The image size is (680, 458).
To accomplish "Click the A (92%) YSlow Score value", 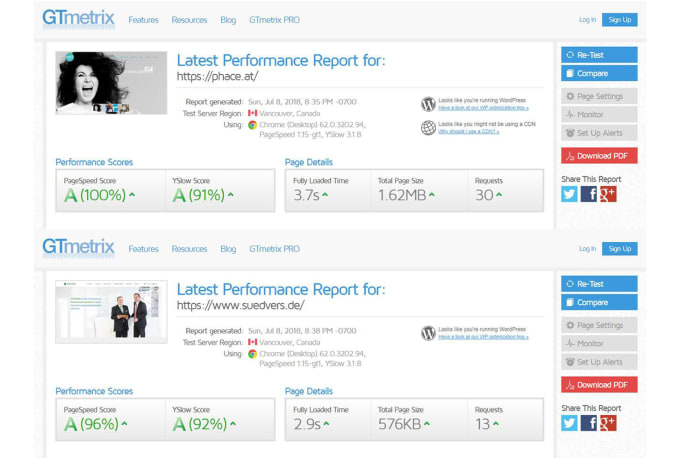I will point(200,424).
